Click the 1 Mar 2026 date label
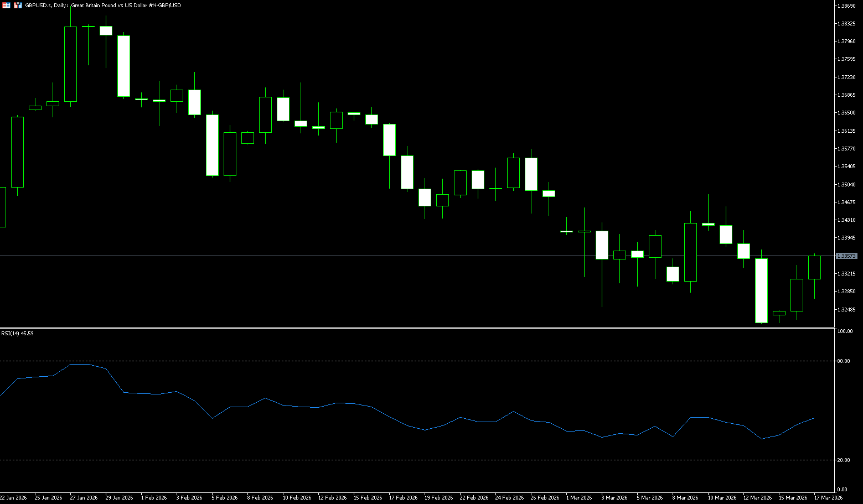The height and width of the screenshot is (504, 863). (578, 498)
